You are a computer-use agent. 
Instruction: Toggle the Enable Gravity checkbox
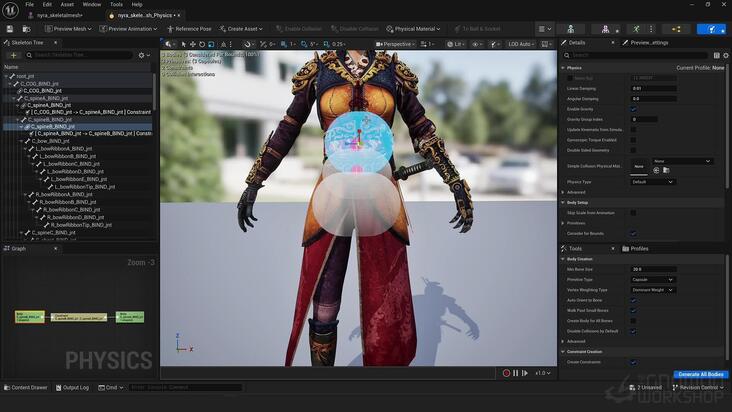click(633, 109)
